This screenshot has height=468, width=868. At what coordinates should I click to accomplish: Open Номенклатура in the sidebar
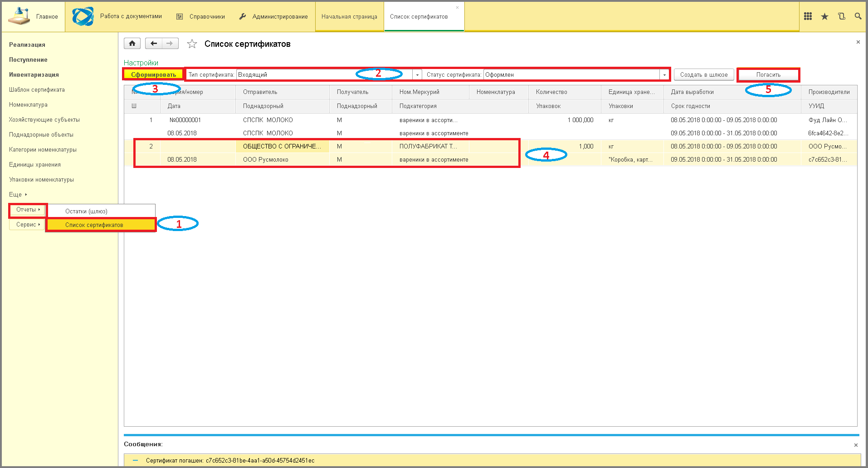(x=28, y=104)
